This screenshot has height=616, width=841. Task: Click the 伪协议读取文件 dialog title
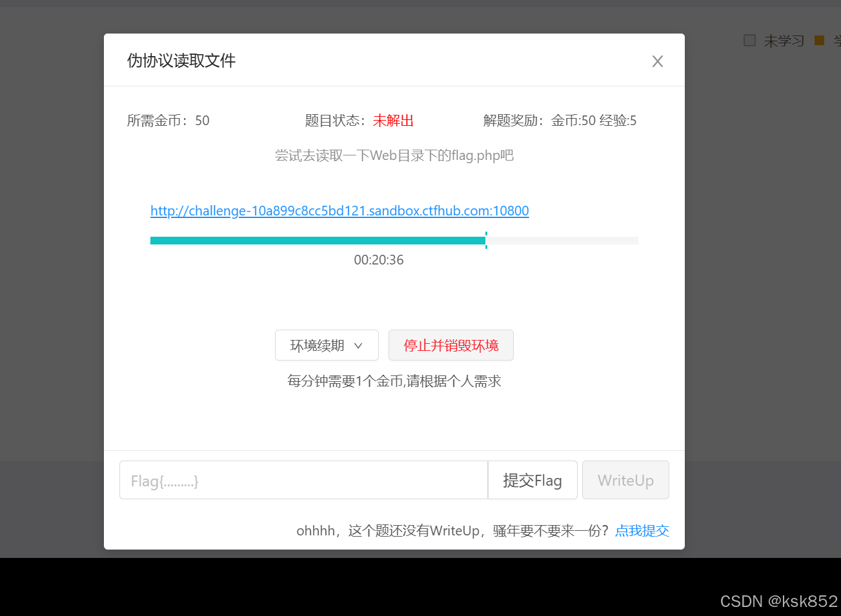pyautogui.click(x=181, y=60)
